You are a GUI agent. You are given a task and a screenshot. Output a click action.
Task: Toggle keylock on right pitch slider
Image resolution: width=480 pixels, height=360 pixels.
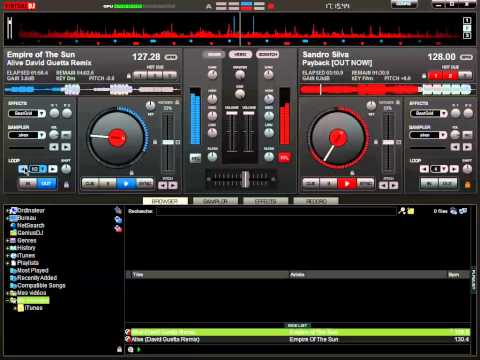pyautogui.click(x=376, y=142)
